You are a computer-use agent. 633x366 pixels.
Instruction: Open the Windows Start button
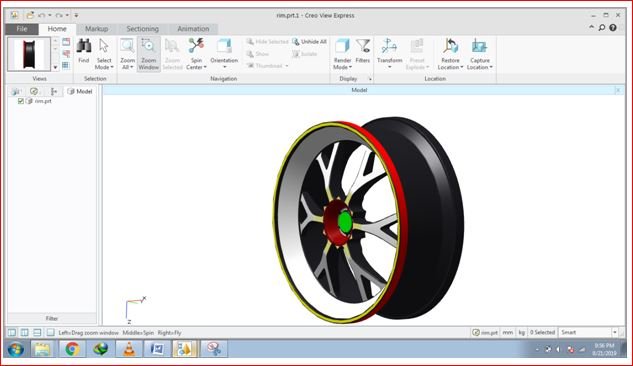coord(16,349)
